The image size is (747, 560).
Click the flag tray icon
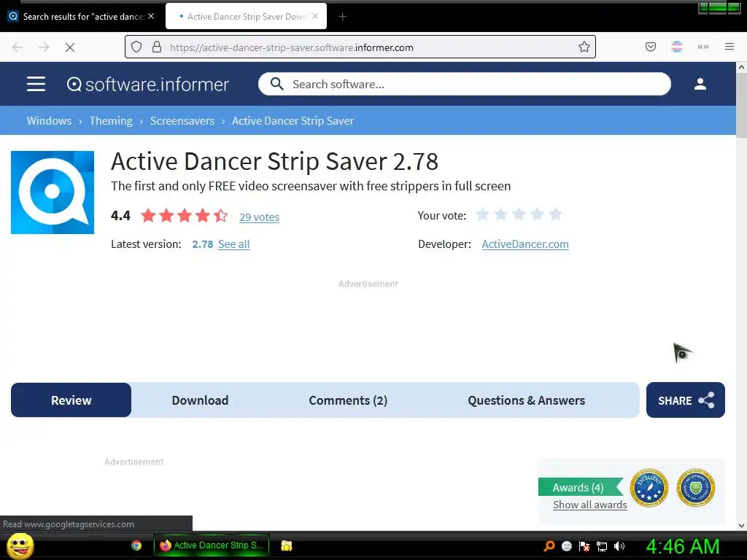click(584, 546)
